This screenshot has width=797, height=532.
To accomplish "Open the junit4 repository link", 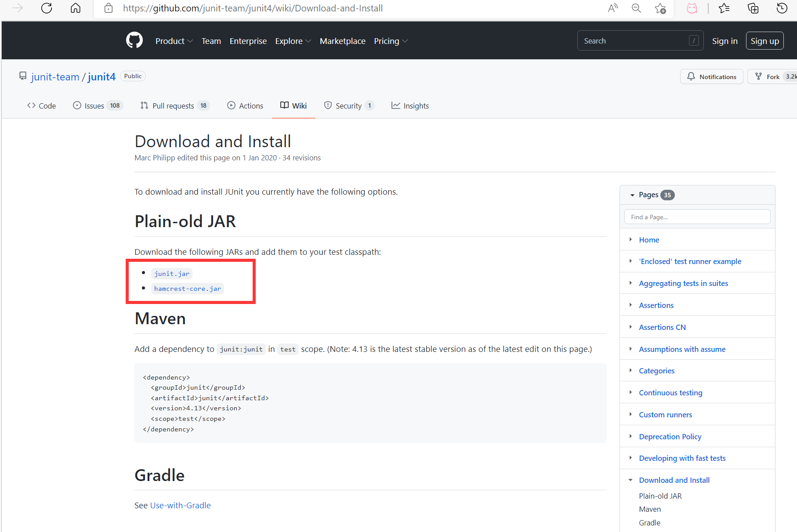I will (x=101, y=77).
